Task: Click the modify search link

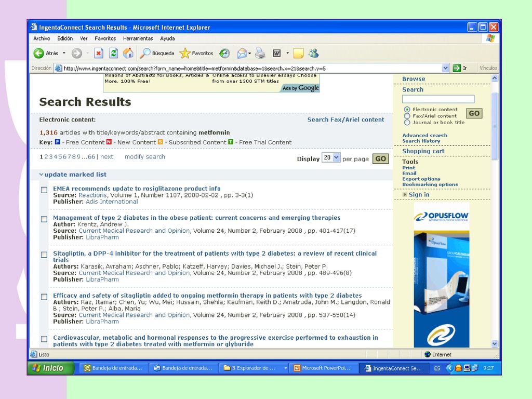Action: (x=145, y=157)
